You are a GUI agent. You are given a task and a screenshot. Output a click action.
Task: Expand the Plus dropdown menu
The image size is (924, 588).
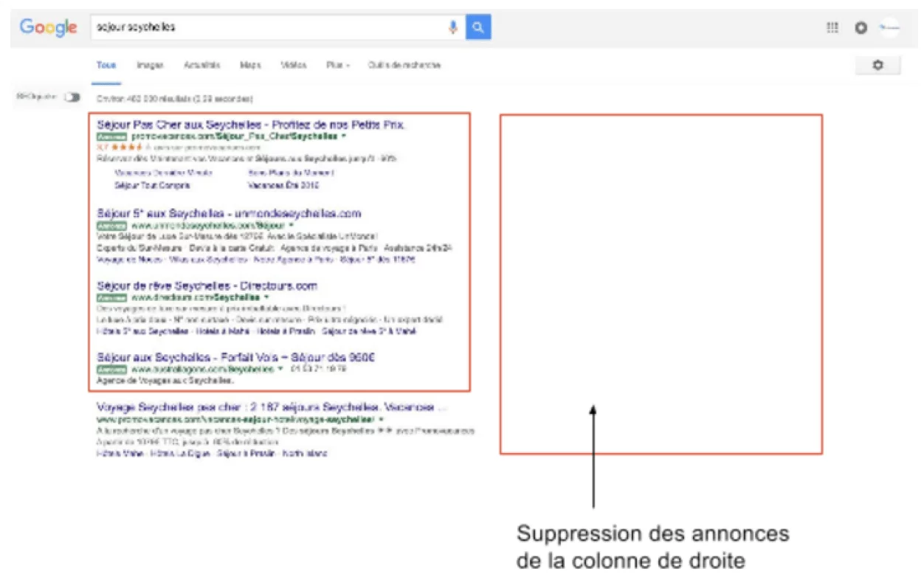tap(338, 65)
